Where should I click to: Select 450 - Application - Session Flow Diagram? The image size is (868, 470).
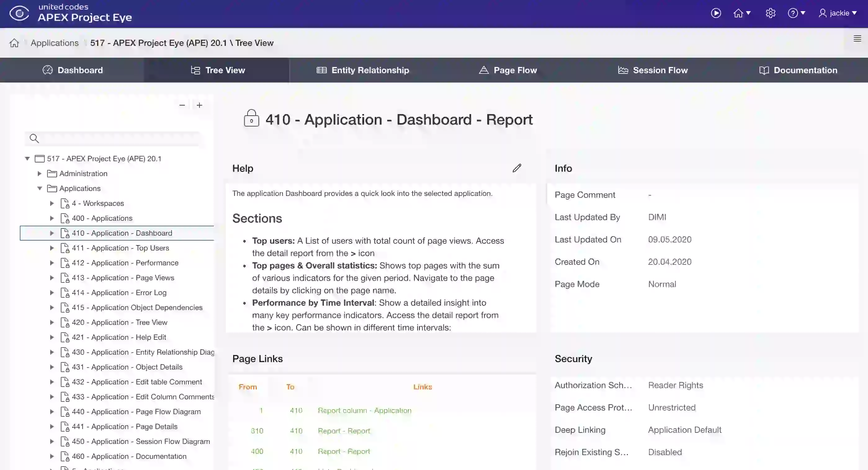coord(141,441)
